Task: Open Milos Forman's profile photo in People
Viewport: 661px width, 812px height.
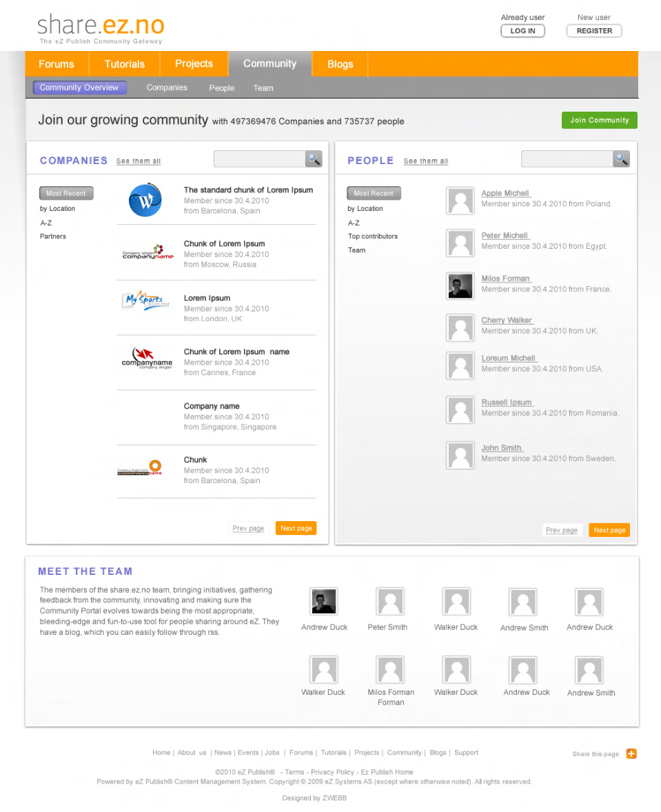Action: point(460,286)
